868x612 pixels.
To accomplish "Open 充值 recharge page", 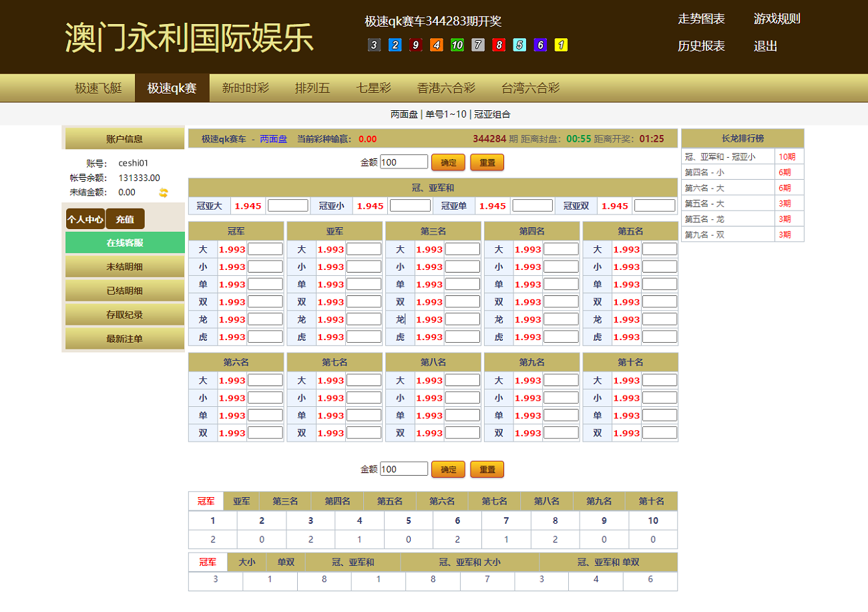I will 125,218.
